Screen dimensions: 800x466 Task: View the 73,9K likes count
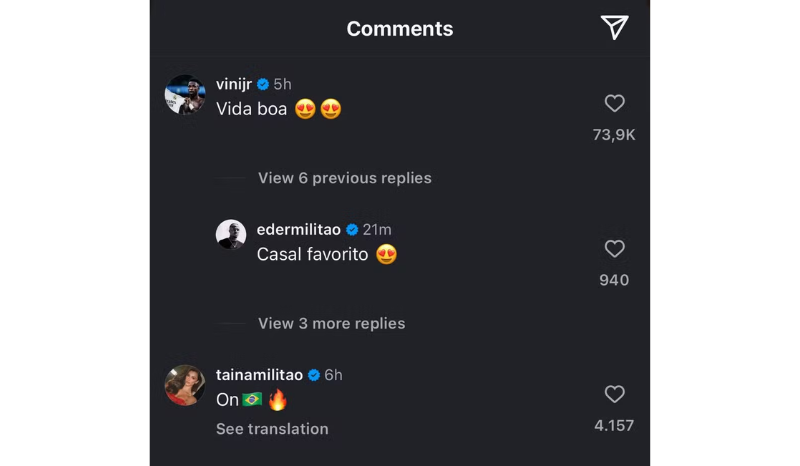pos(614,134)
